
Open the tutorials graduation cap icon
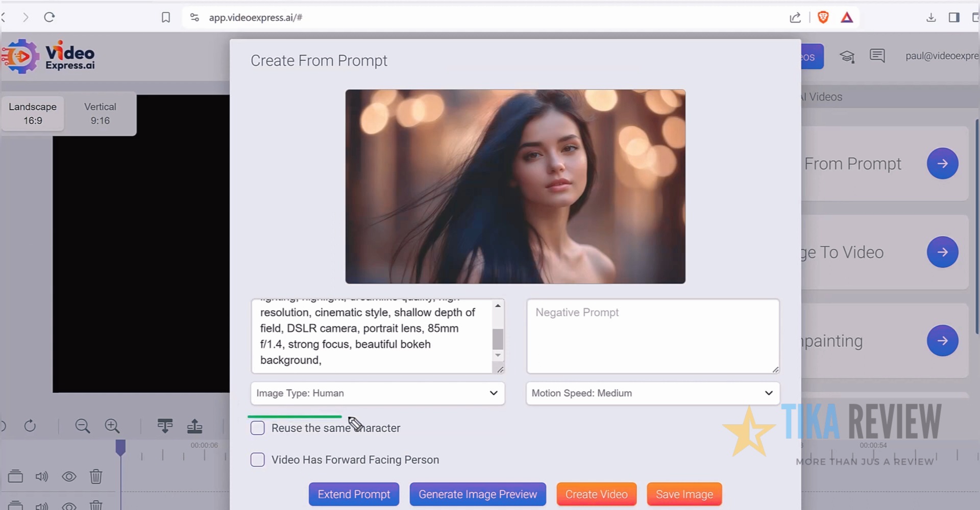(847, 57)
